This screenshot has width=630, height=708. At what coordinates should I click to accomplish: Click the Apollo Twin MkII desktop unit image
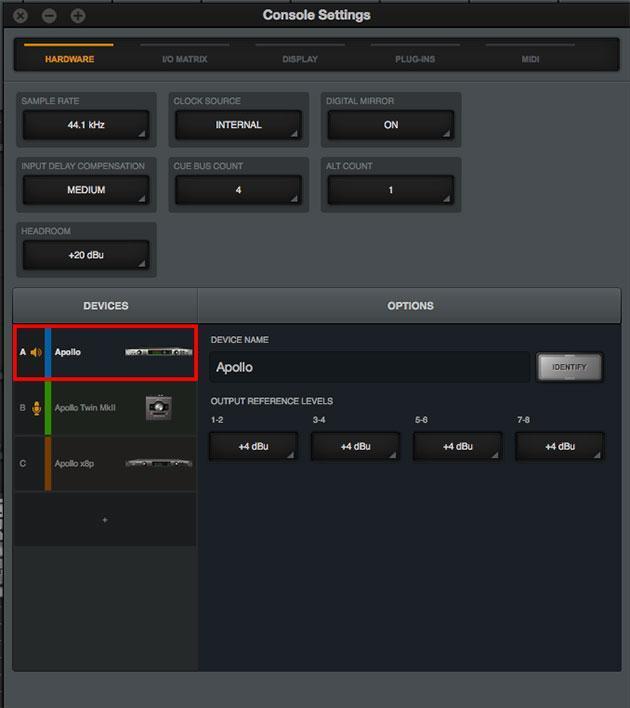(159, 408)
